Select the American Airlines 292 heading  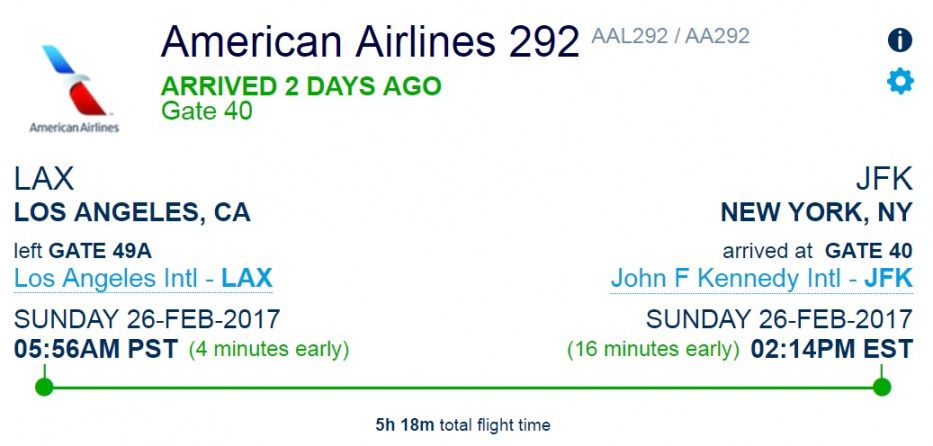[x=370, y=41]
